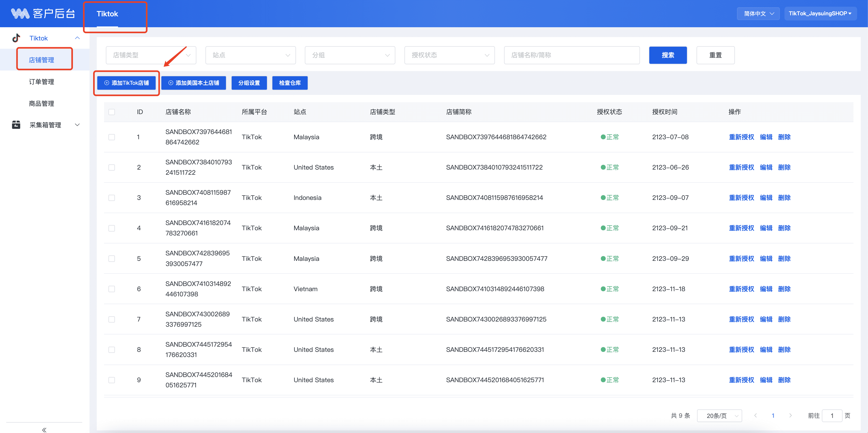Click shop short name SANDBOX7408115987616958214
This screenshot has height=433, width=868.
494,198
